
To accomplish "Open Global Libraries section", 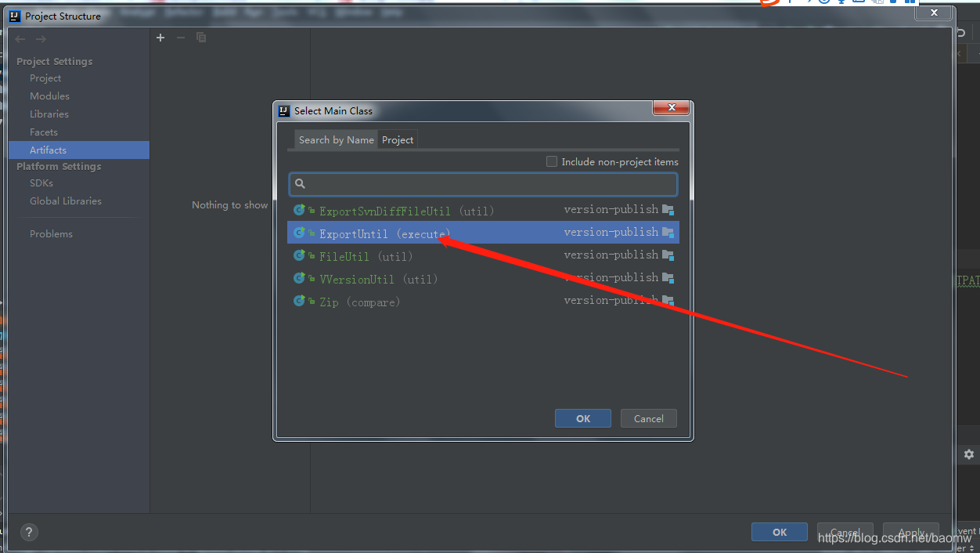I will (66, 201).
